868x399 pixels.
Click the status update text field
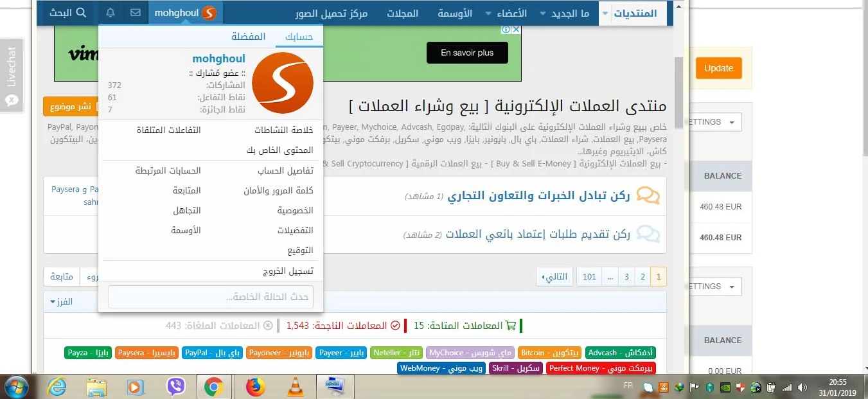(x=211, y=297)
